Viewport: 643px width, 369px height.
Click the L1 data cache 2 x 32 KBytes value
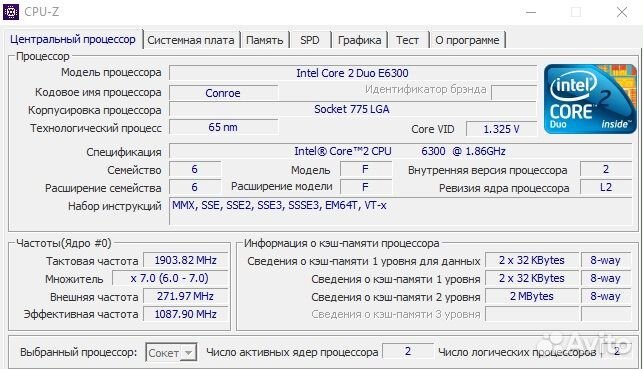pos(532,260)
